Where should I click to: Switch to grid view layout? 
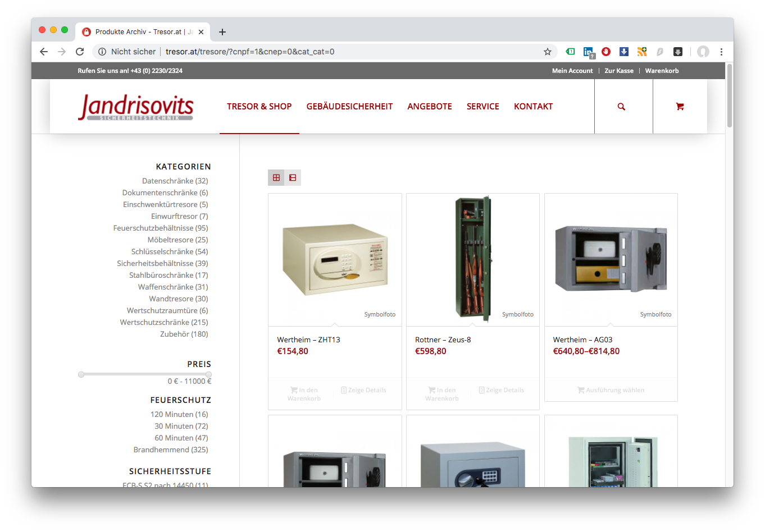(x=276, y=177)
